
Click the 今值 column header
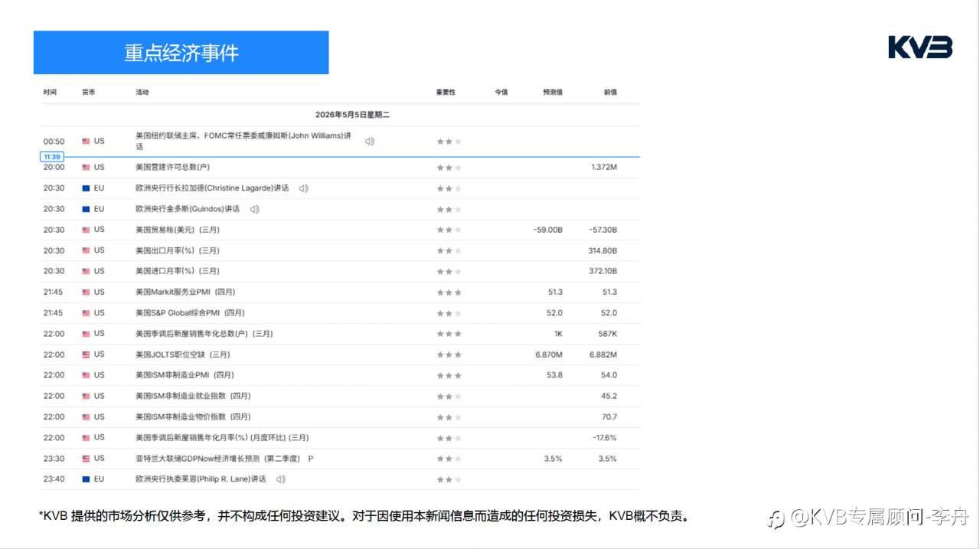pyautogui.click(x=501, y=92)
